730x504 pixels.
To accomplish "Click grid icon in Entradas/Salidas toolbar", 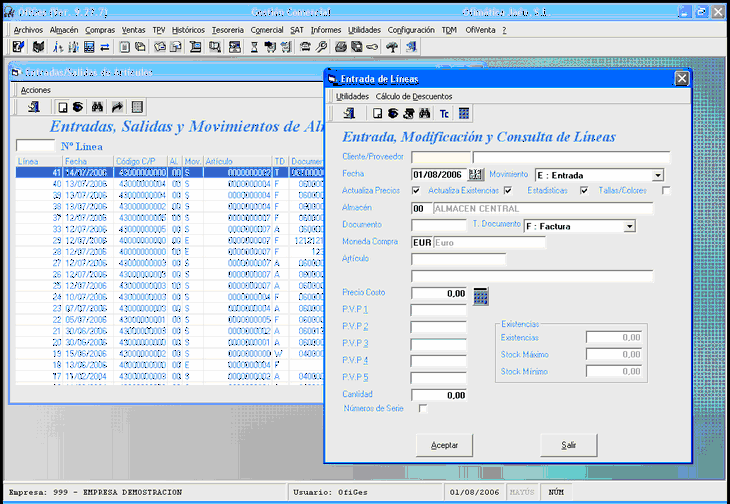I will [x=137, y=108].
